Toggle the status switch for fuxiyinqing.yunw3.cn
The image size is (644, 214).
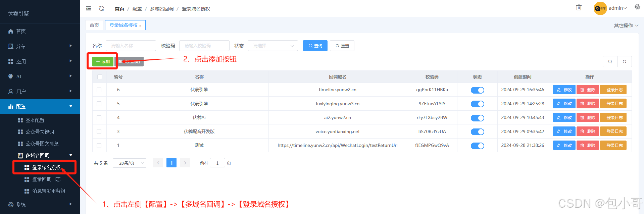477,104
